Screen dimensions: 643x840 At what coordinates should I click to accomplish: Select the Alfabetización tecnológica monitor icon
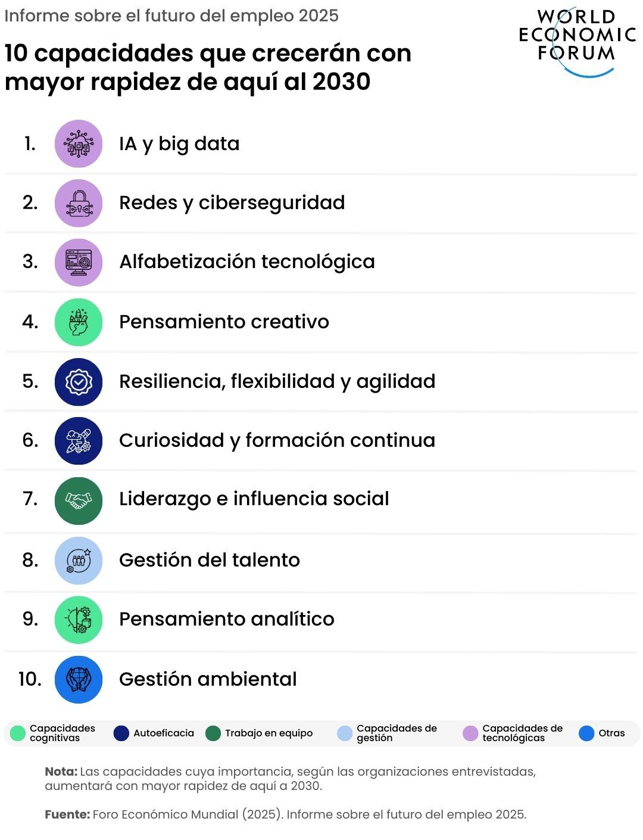point(79,262)
